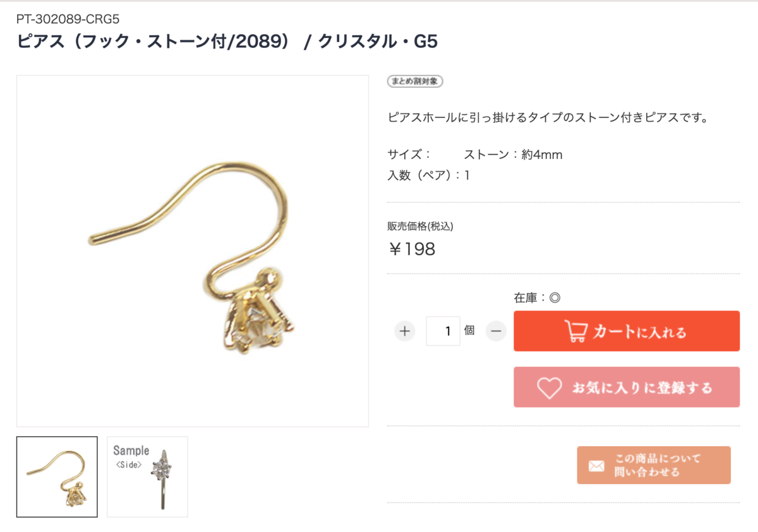Click the ¥198 price text
Image resolution: width=758 pixels, height=532 pixels.
412,249
